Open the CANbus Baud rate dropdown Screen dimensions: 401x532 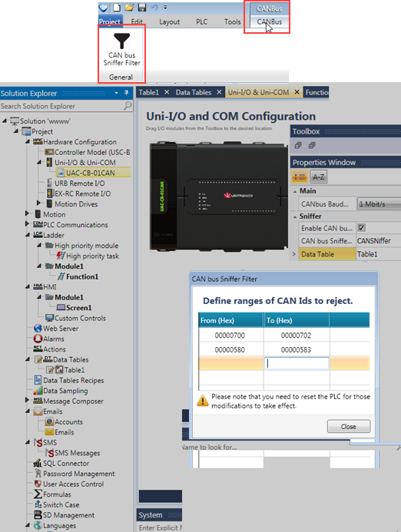pos(379,204)
